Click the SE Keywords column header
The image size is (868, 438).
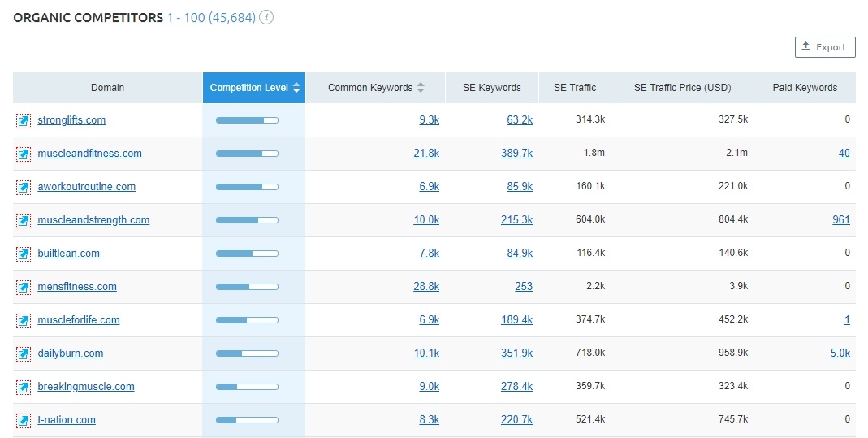point(492,88)
